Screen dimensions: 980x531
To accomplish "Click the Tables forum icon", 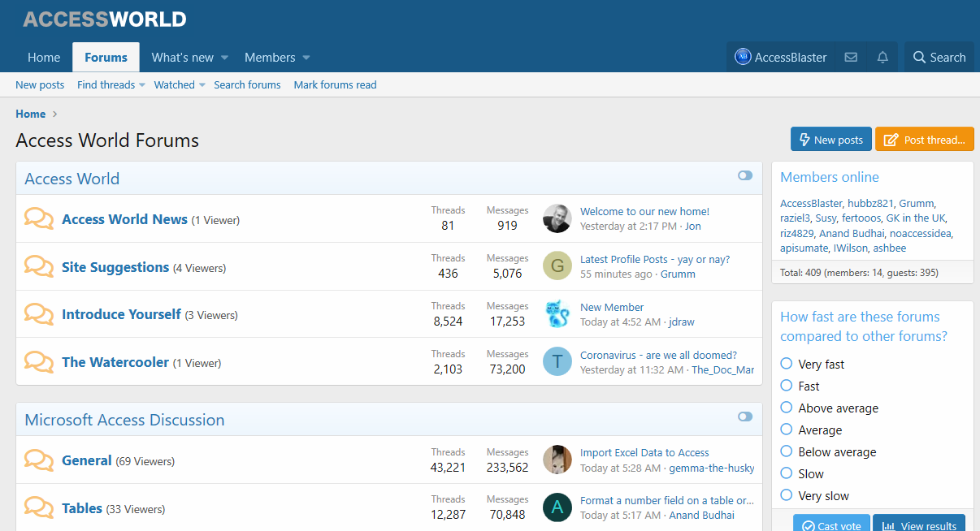I will pos(39,508).
